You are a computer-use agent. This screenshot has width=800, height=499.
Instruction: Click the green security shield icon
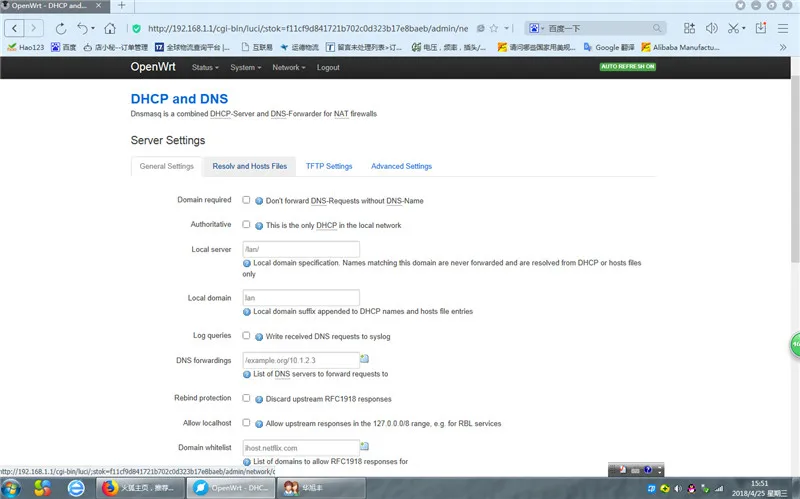(x=136, y=29)
